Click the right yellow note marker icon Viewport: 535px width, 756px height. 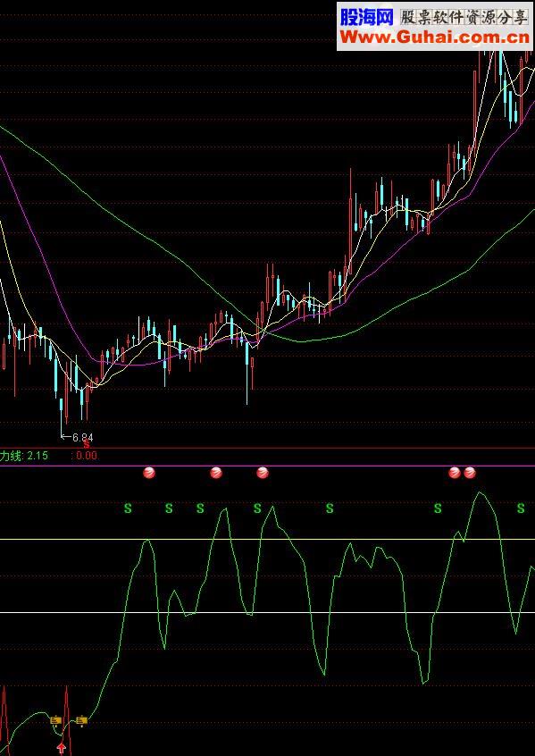click(x=82, y=721)
